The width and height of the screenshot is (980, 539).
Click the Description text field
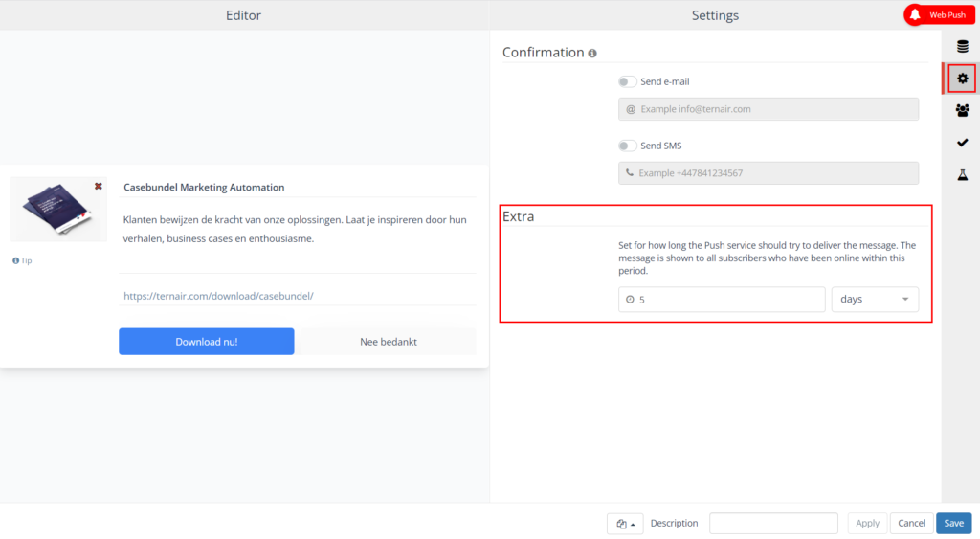773,524
